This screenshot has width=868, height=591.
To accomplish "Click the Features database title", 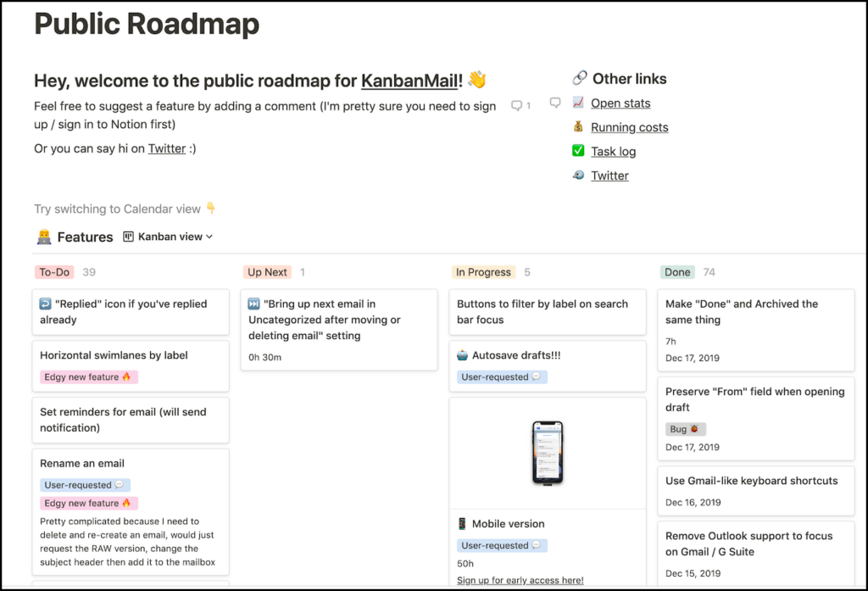I will [x=86, y=237].
